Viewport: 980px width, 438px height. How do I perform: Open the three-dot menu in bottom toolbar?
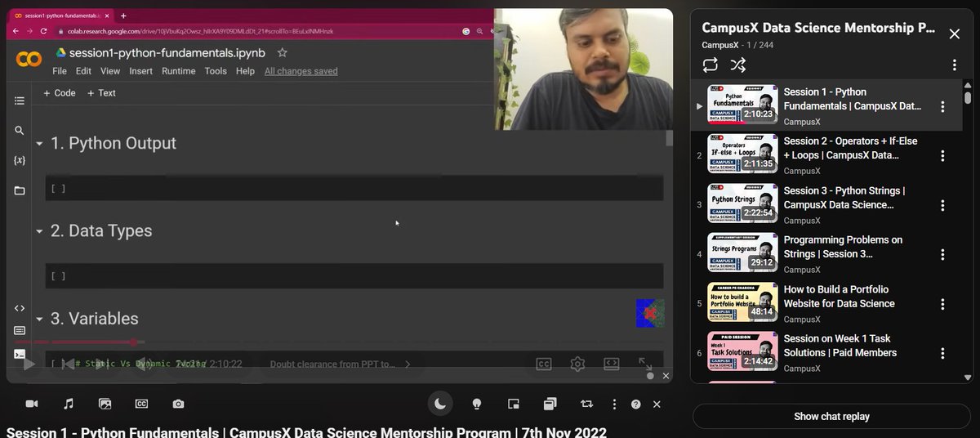pos(614,404)
